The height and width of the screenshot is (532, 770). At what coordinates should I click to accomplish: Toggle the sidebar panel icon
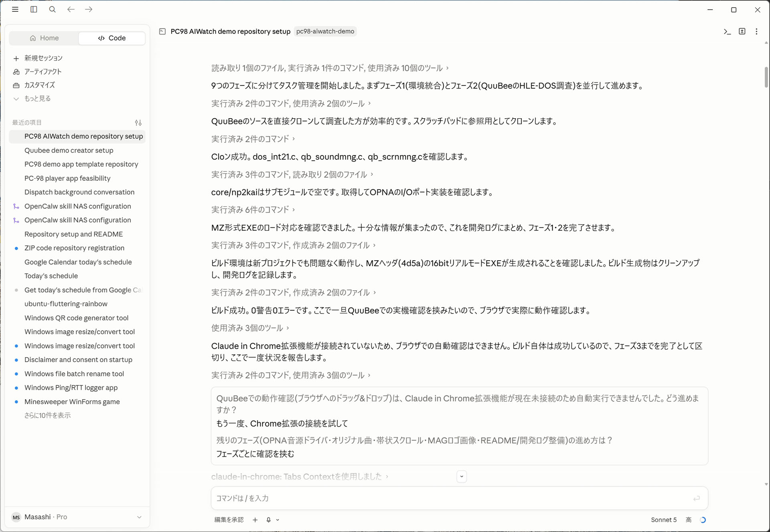[34, 9]
